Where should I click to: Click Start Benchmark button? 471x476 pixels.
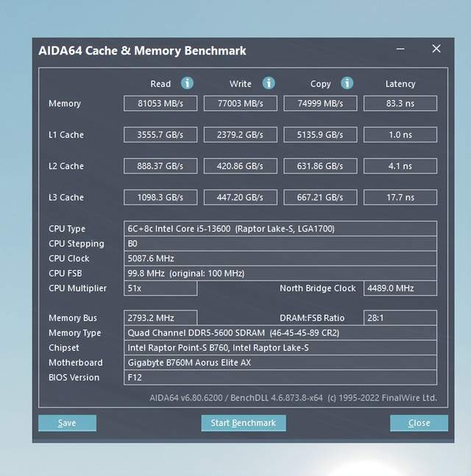[x=244, y=423]
